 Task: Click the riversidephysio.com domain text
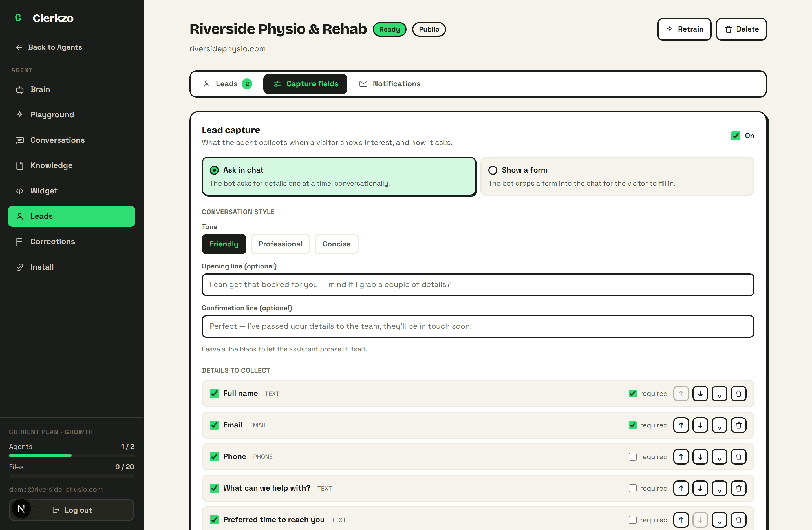pos(228,49)
